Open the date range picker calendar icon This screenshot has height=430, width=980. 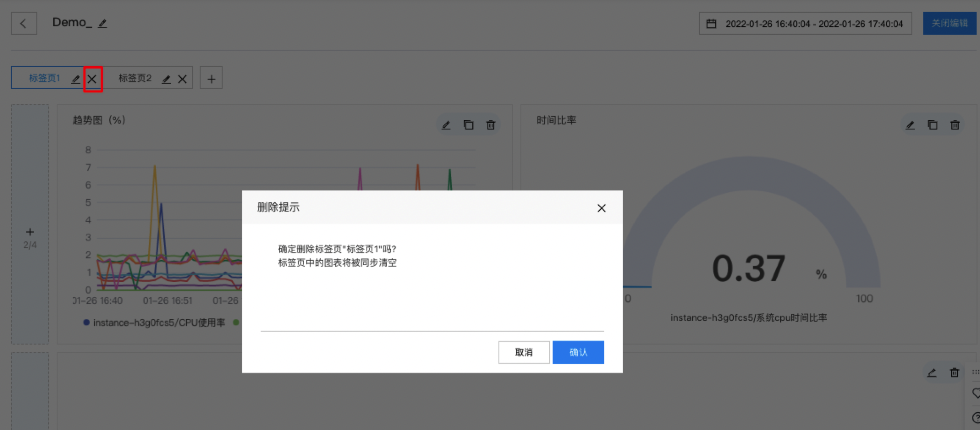click(x=711, y=24)
